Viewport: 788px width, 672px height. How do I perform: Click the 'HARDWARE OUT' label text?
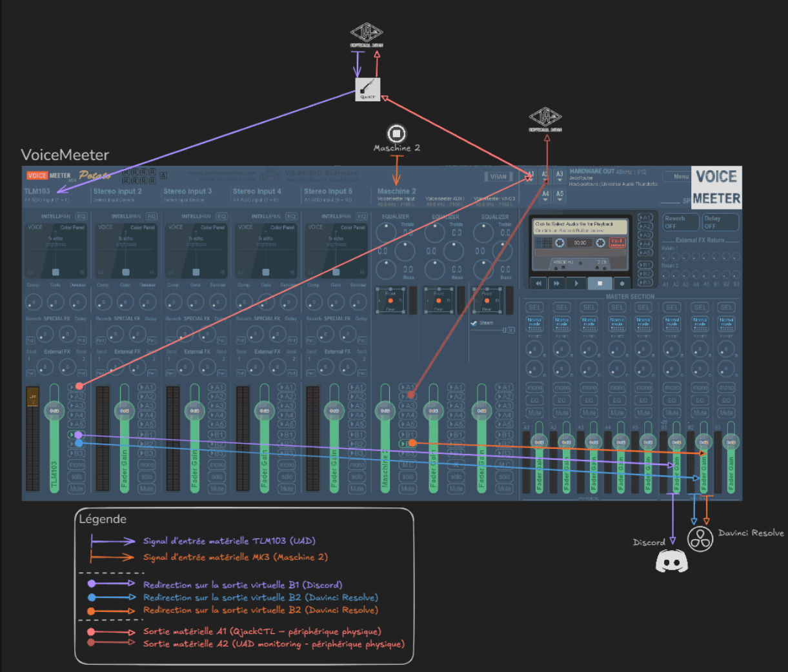click(592, 172)
